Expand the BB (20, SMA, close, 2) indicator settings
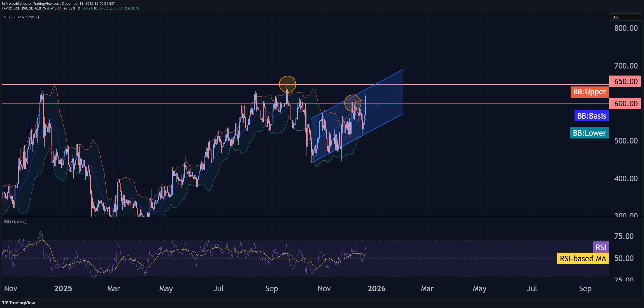 point(21,17)
